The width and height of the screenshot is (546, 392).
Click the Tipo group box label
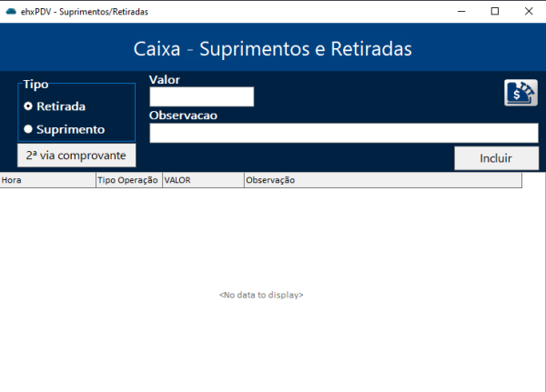(35, 85)
